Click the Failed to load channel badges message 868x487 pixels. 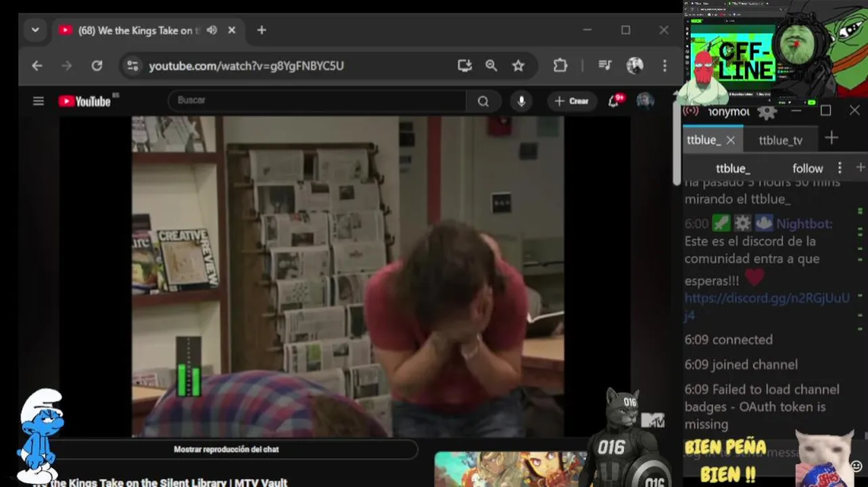coord(762,407)
